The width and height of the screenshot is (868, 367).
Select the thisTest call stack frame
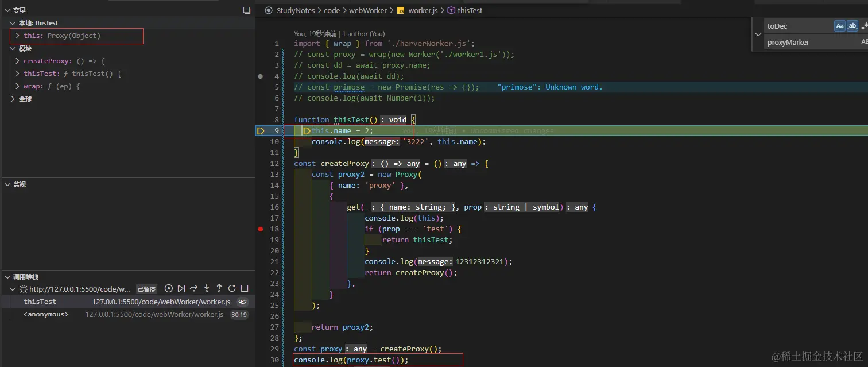tap(128, 302)
